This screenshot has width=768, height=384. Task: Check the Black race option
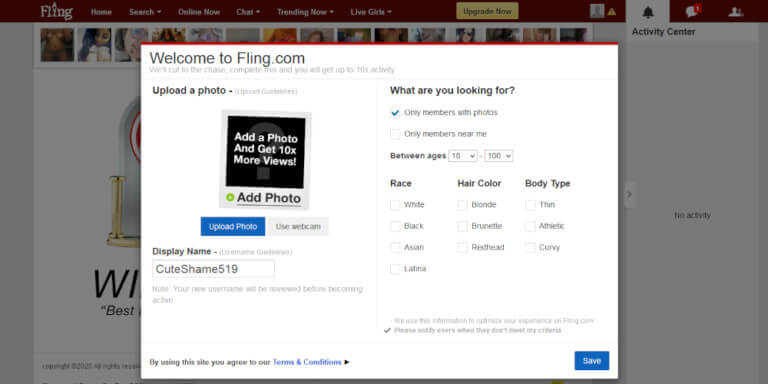(x=395, y=226)
